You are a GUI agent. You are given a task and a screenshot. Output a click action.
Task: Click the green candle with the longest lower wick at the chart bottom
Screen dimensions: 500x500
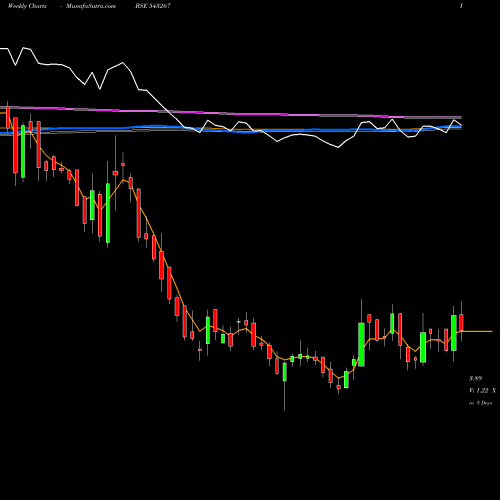click(285, 372)
